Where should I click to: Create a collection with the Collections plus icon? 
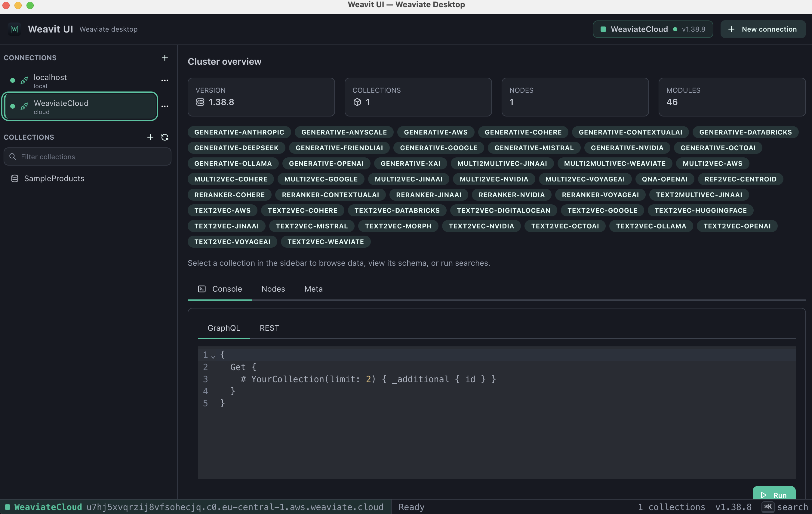(x=150, y=137)
